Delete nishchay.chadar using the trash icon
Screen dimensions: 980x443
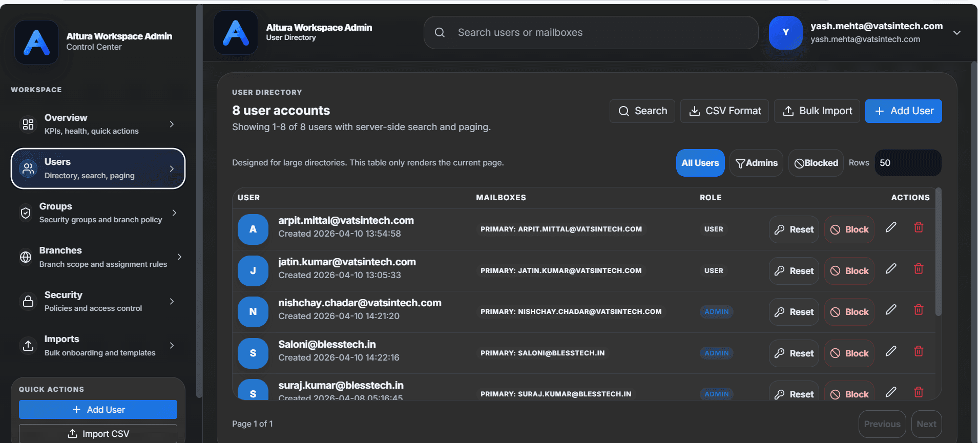coord(919,310)
